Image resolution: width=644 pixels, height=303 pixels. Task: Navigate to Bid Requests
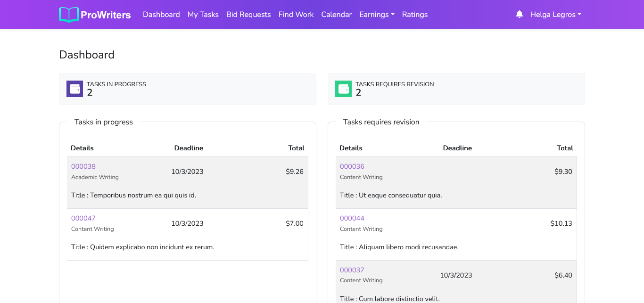(248, 15)
